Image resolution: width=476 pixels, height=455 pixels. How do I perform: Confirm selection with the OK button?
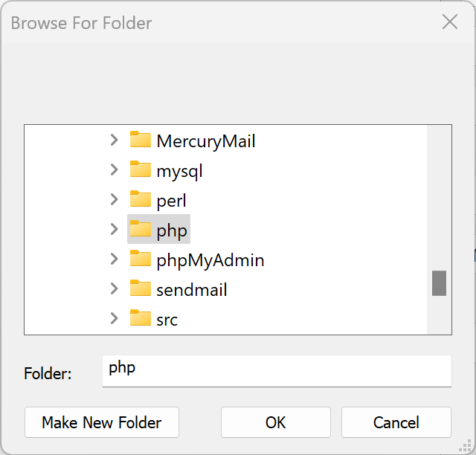click(x=276, y=422)
